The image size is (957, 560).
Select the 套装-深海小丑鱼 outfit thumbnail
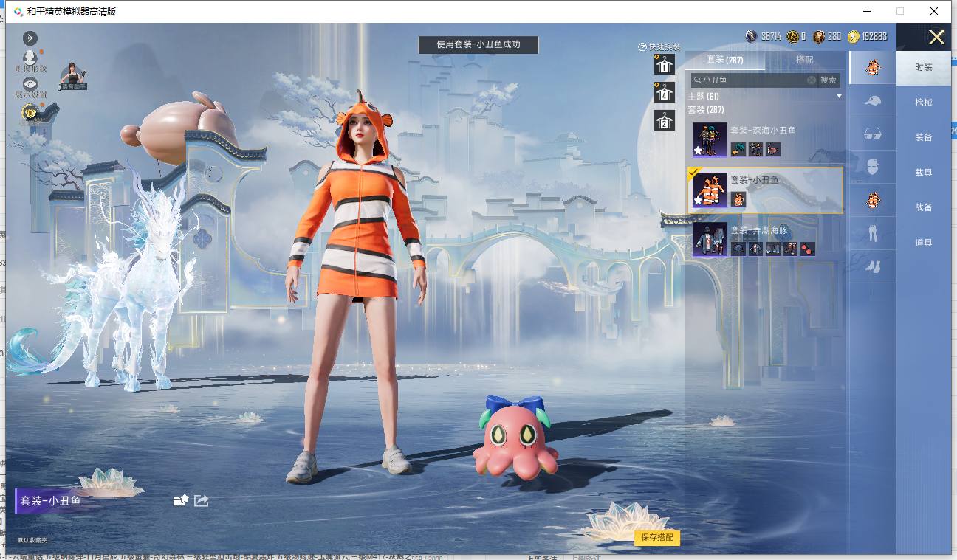[710, 139]
